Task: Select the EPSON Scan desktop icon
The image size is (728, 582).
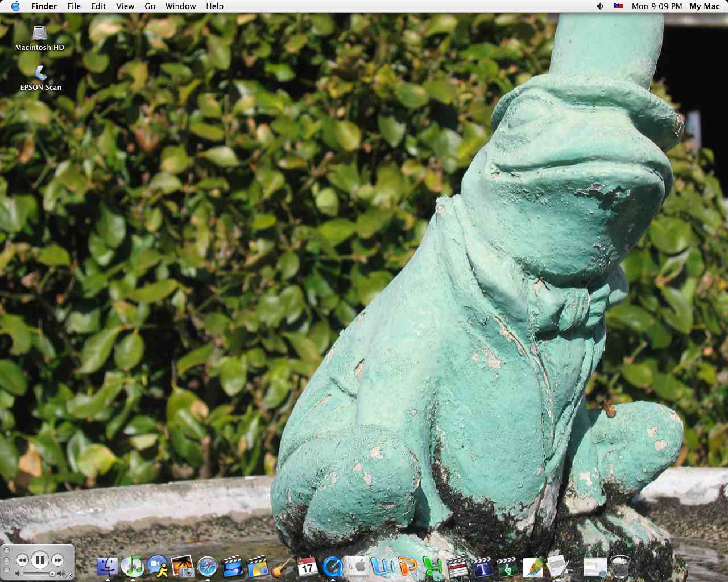Action: click(40, 78)
